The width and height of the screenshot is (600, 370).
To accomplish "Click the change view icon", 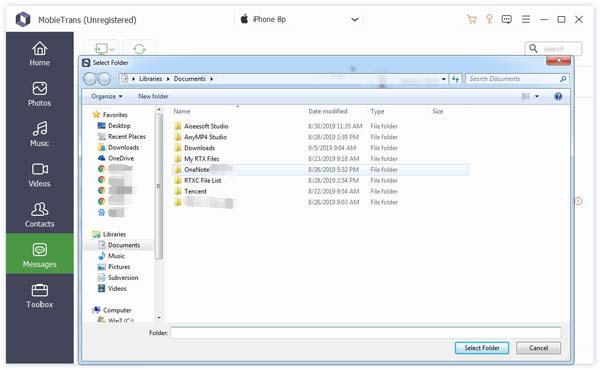I will pos(526,96).
